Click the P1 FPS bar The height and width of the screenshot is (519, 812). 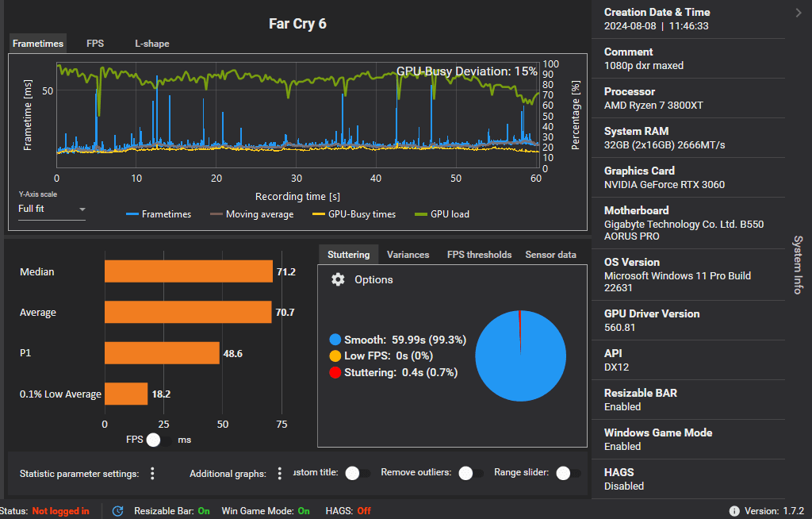(x=162, y=353)
